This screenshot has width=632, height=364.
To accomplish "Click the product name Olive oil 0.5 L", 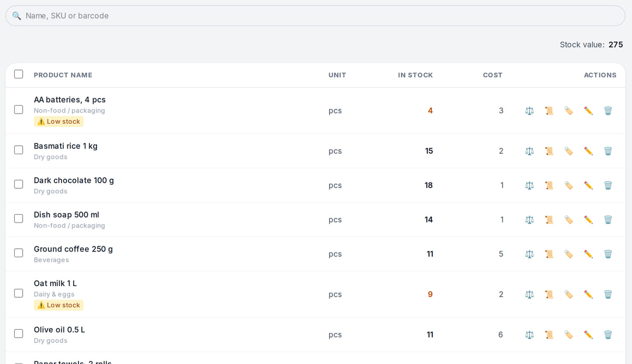I will click(59, 329).
